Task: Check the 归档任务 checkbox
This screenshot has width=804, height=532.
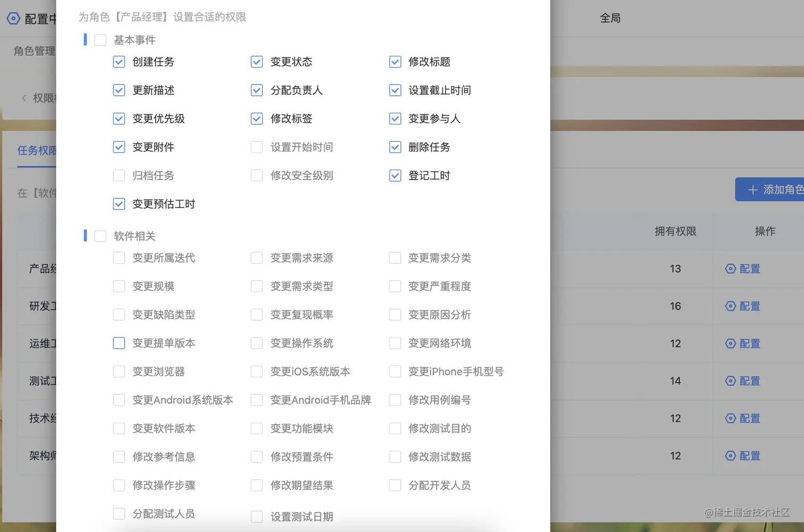Action: (119, 175)
